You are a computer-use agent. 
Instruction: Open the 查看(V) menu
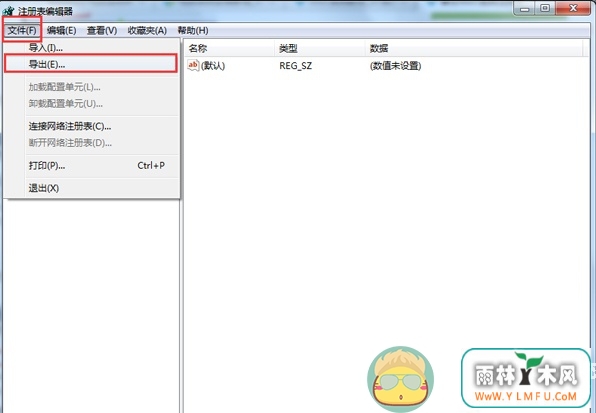coord(101,30)
